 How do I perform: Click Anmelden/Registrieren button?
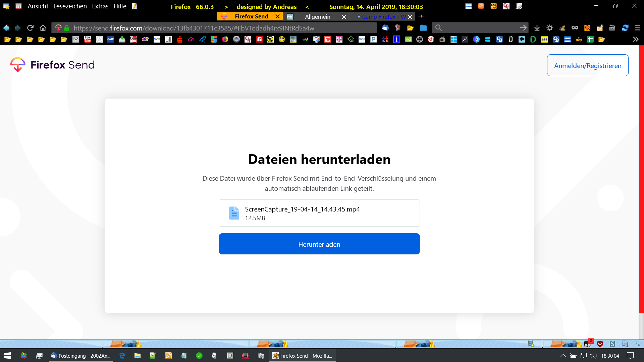point(587,65)
